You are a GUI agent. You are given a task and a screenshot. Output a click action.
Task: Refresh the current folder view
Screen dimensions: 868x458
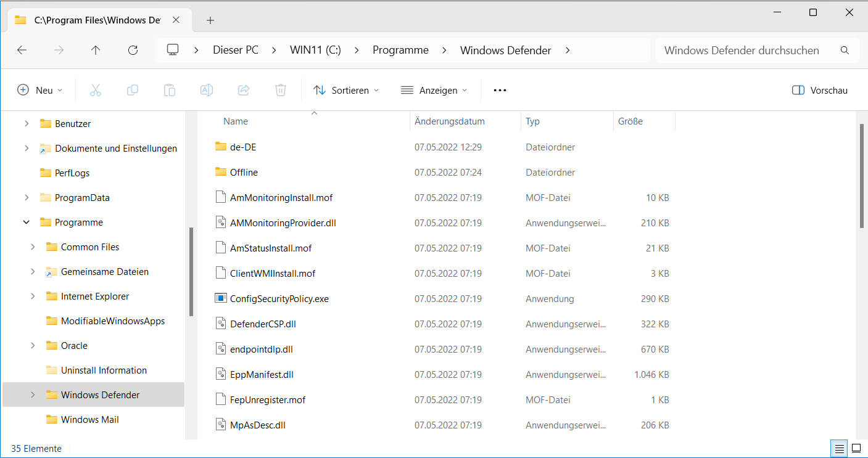tap(133, 51)
